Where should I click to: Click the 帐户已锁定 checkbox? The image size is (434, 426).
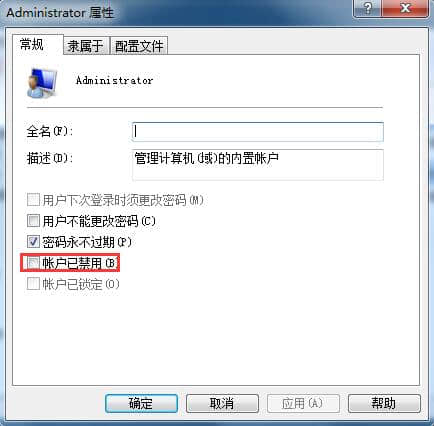pos(33,284)
